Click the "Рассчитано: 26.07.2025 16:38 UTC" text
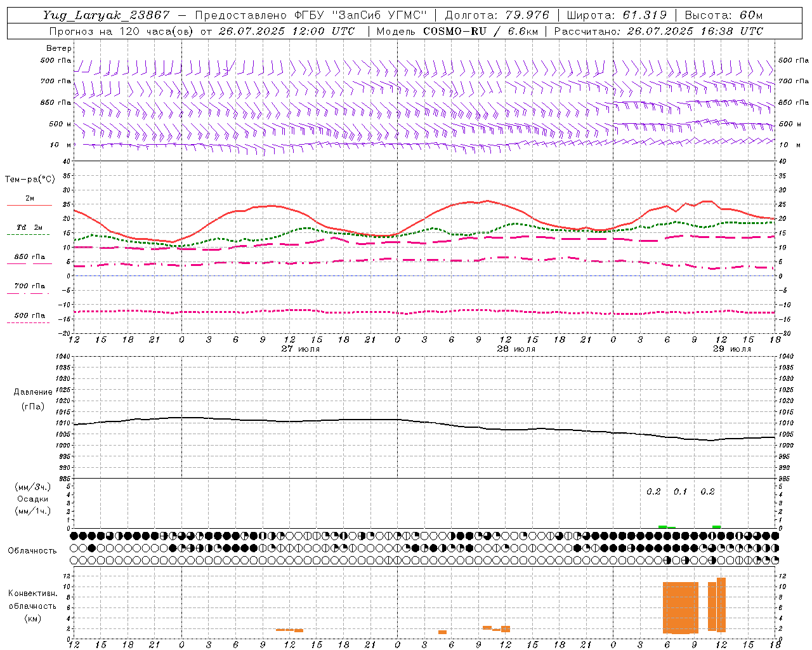This screenshot has width=812, height=650. click(658, 31)
